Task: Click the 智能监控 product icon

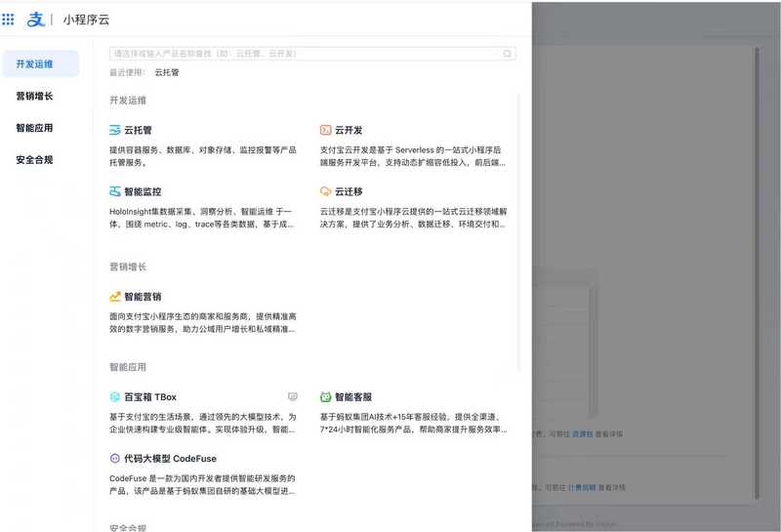Action: click(115, 192)
